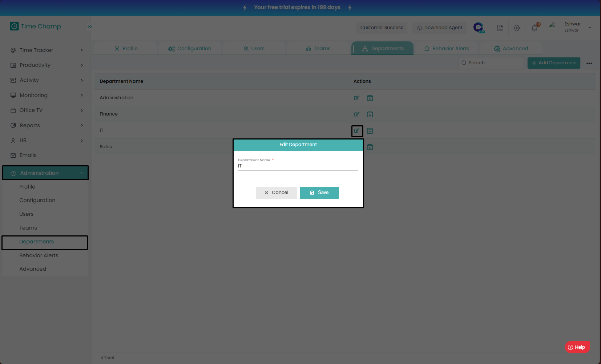Collapse the sidebar using the double-chevron icon

(90, 27)
